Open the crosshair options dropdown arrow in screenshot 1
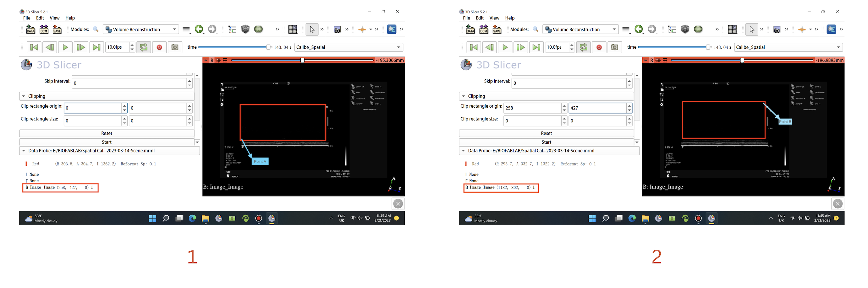Screen dimensions: 868x288 [371, 29]
